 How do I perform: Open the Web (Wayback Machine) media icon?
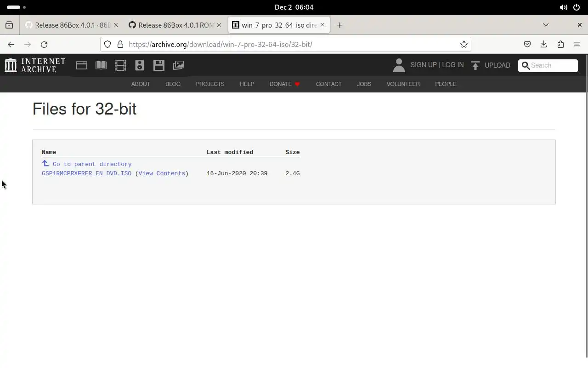click(x=82, y=65)
